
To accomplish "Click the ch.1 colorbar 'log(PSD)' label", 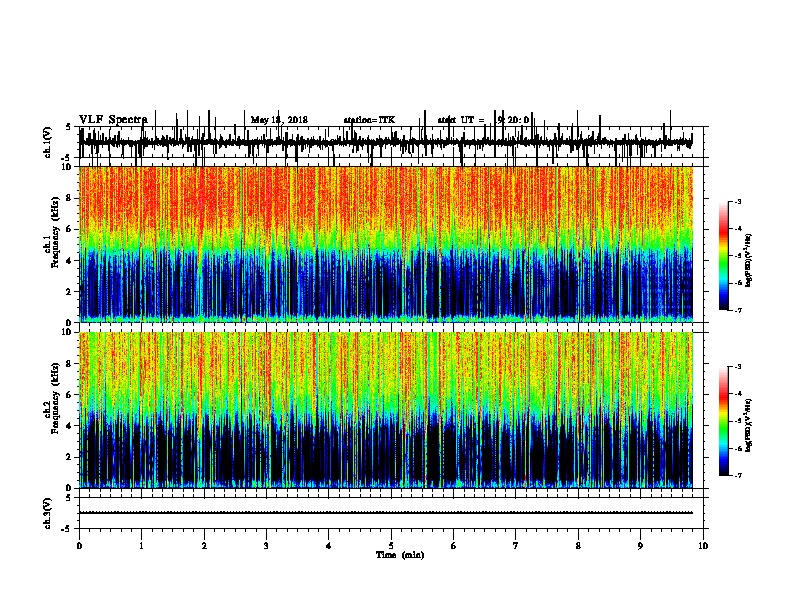I will [x=749, y=261].
